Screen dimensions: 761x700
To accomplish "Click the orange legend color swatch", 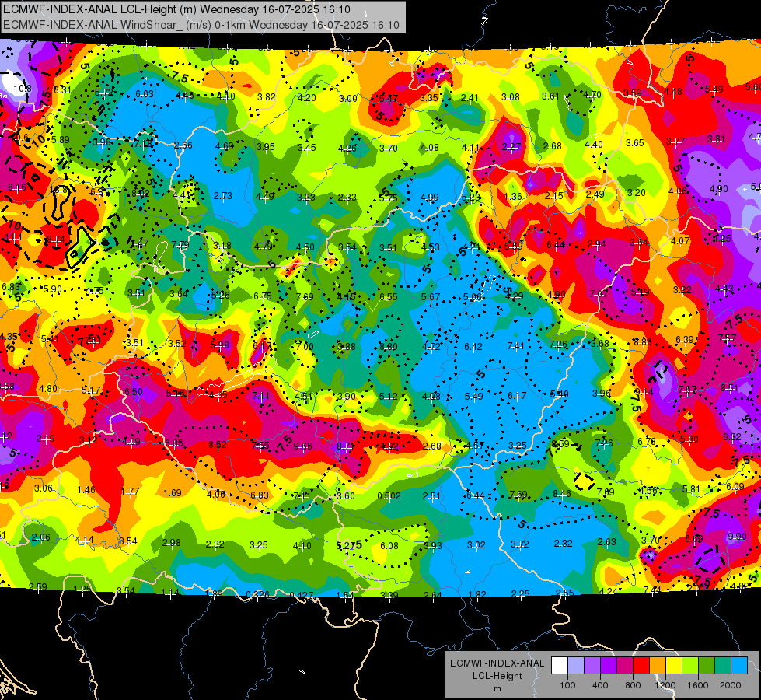I will [658, 666].
